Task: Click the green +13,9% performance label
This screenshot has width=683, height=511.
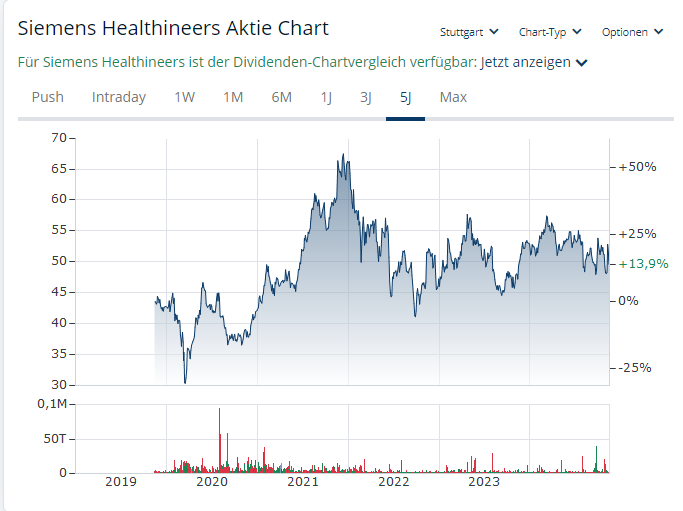Action: point(644,264)
